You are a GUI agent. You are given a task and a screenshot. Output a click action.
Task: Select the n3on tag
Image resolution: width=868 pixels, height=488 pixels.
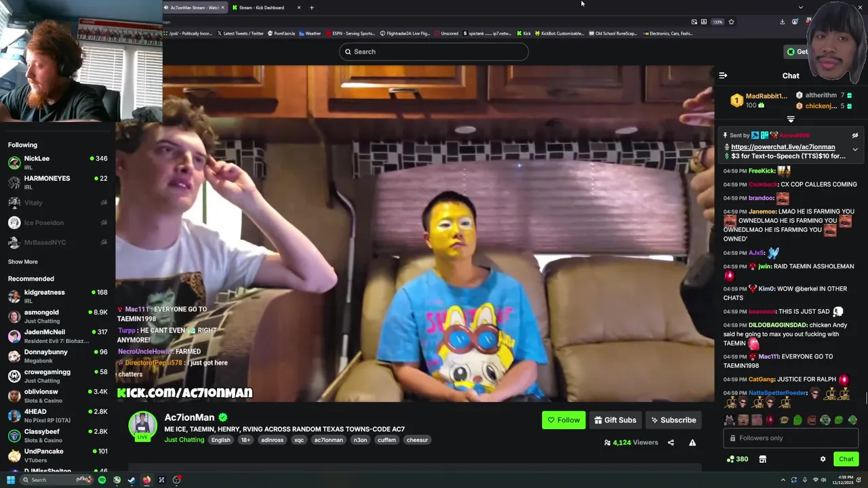point(360,440)
